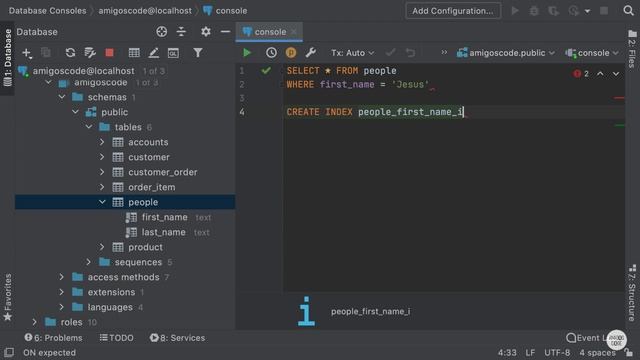The width and height of the screenshot is (640, 360).
Task: Expand the customer table
Action: pyautogui.click(x=102, y=157)
